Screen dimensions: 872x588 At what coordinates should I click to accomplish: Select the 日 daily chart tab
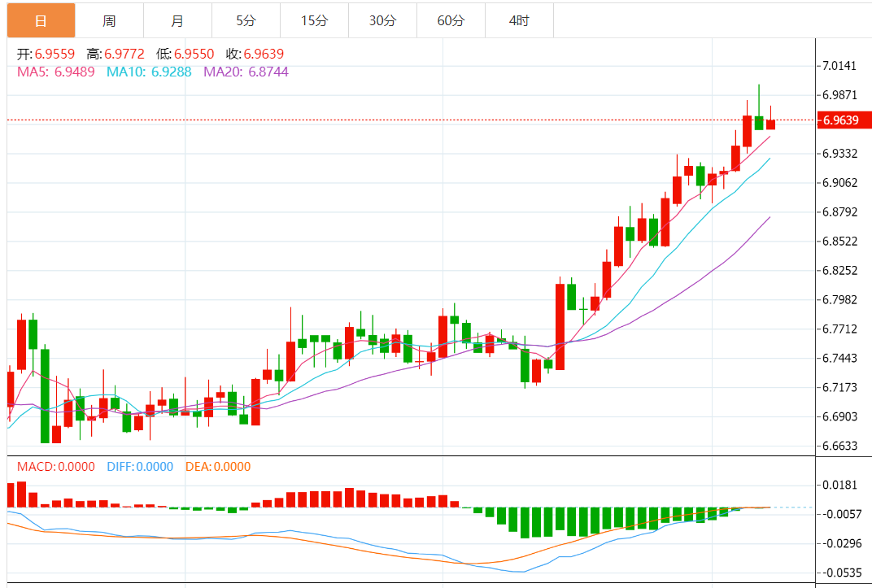(x=41, y=20)
